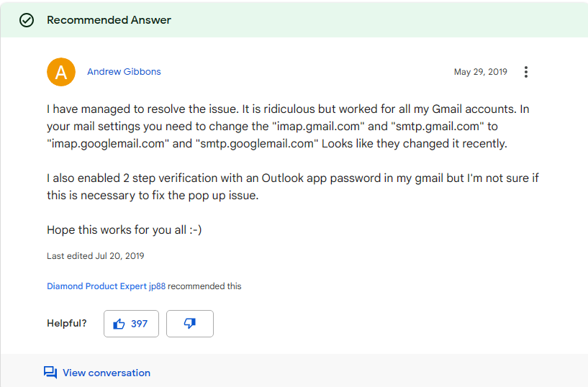The image size is (588, 387).
Task: Open the View conversation link
Action: pyautogui.click(x=106, y=373)
